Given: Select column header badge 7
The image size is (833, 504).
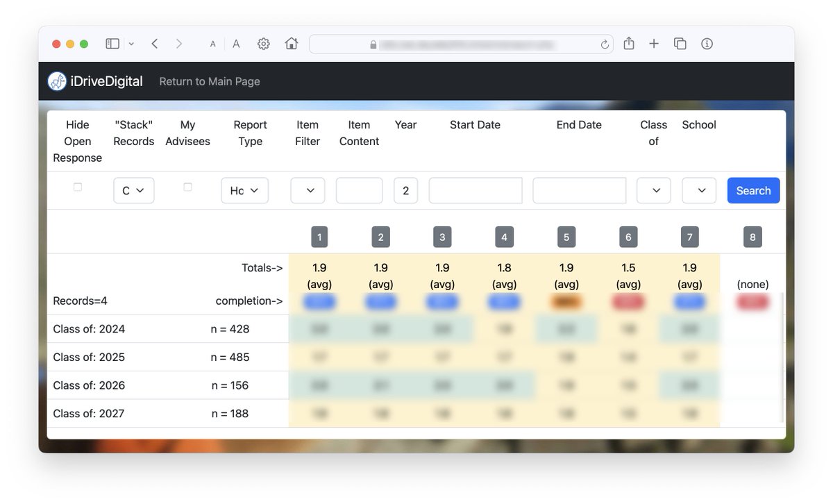Looking at the screenshot, I should (x=689, y=237).
